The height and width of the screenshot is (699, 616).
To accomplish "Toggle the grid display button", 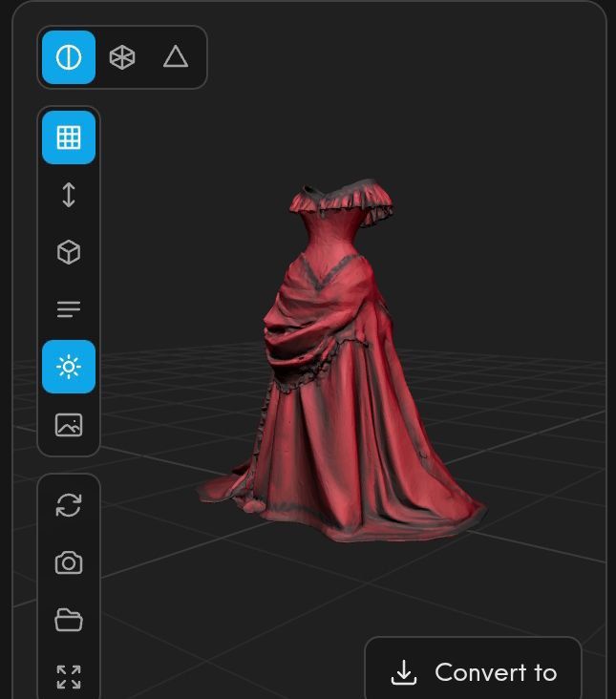I will pyautogui.click(x=69, y=138).
